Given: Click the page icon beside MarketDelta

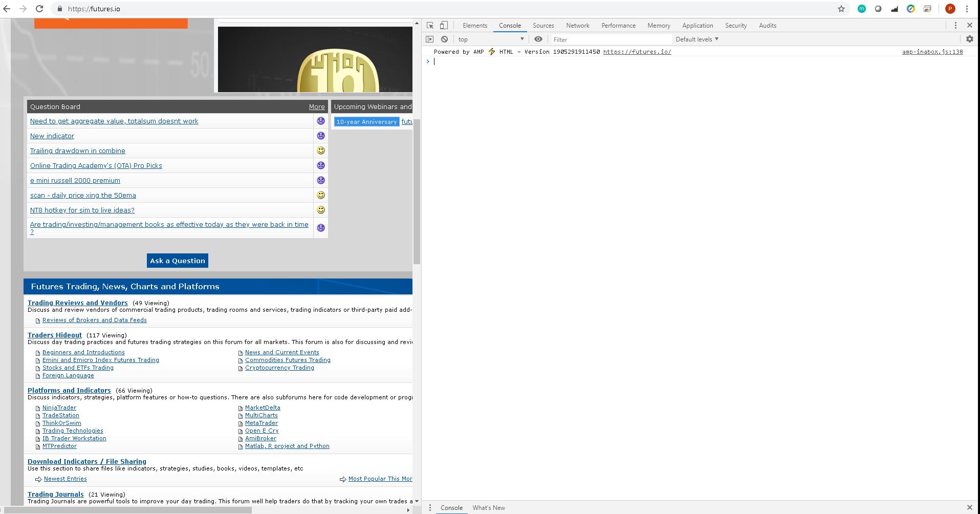Looking at the screenshot, I should click(241, 409).
